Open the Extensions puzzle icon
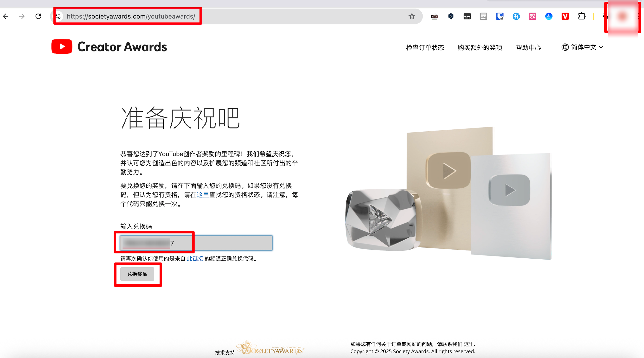 pyautogui.click(x=581, y=16)
